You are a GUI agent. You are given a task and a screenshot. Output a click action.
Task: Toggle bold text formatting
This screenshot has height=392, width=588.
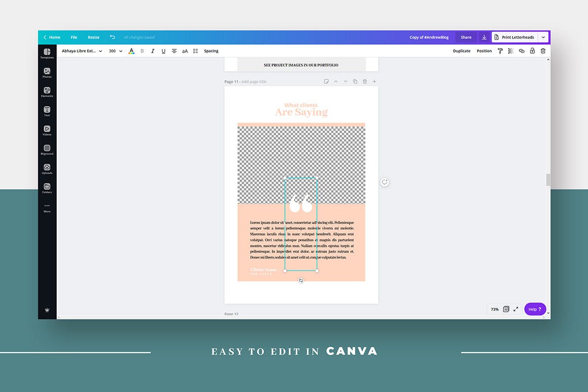tap(142, 51)
